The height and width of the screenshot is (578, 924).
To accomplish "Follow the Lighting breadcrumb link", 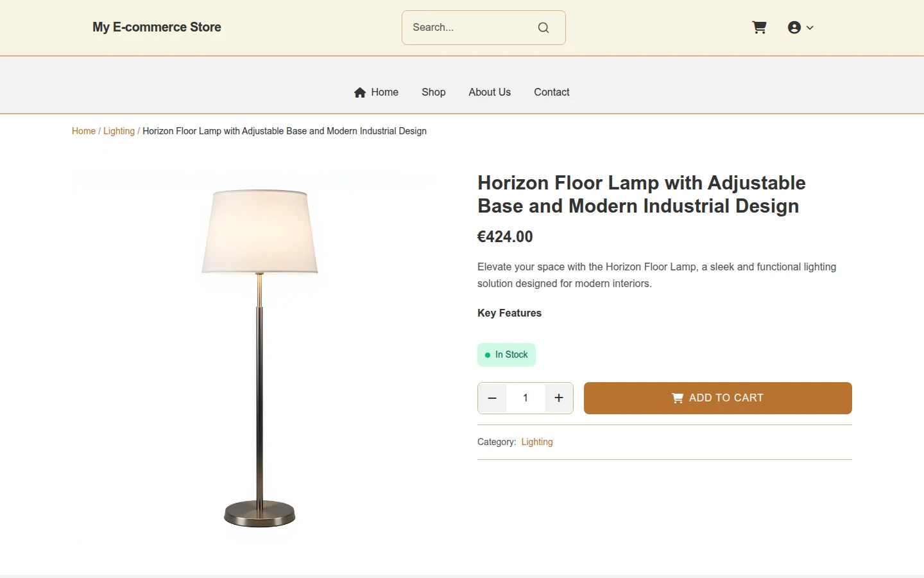I will tap(119, 131).
